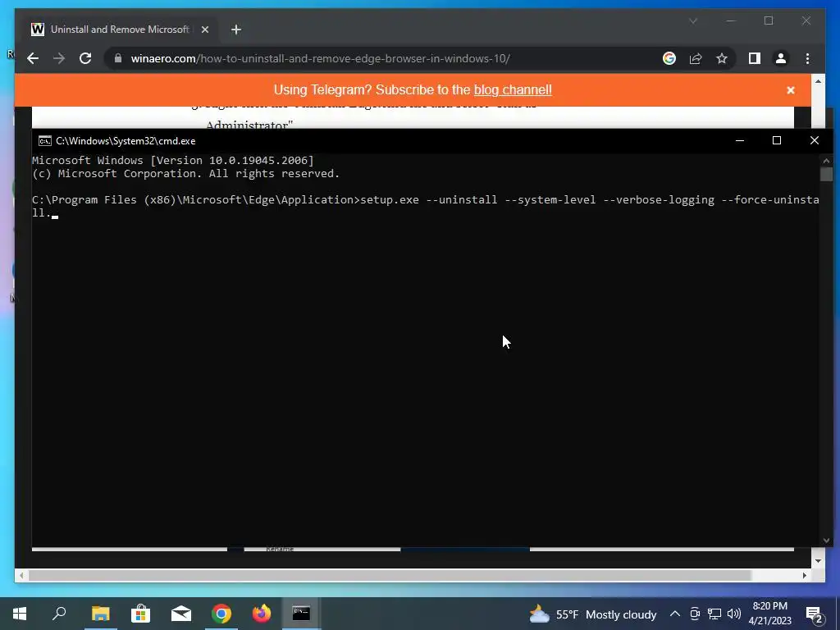This screenshot has height=630, width=840.
Task: Minimize the cmd.exe window
Action: (x=740, y=140)
